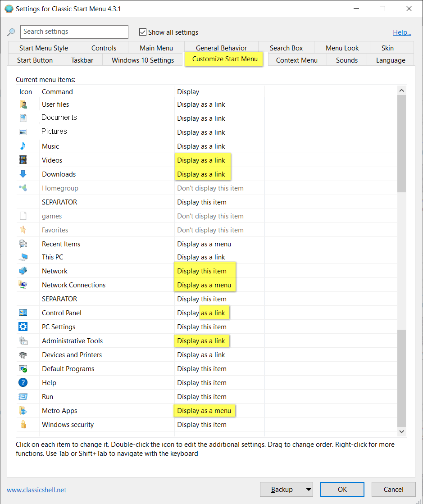Click the Windows security display value
The image size is (423, 504).
[202, 425]
